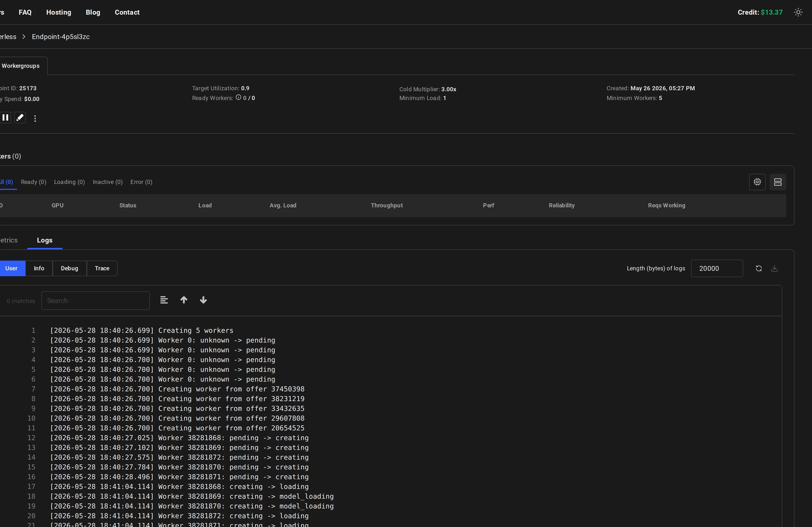Click log line 12 'Worker 38281868: pending -> creating'

(179, 438)
